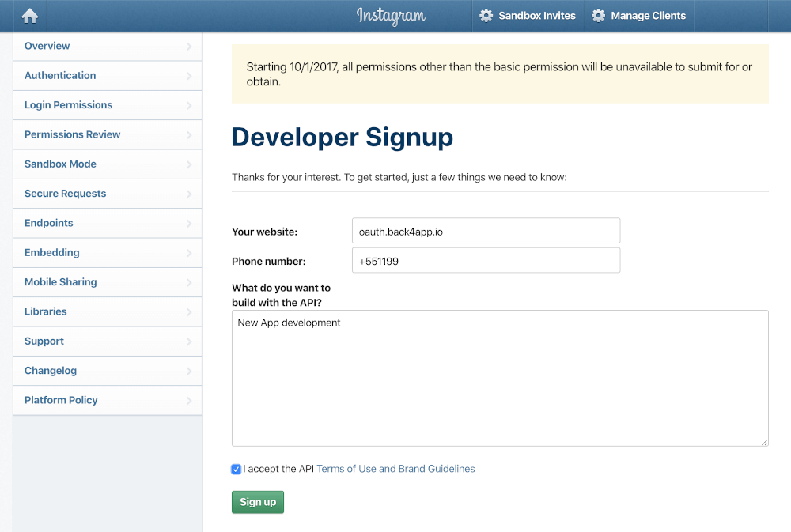Focus the Your website field
This screenshot has width=791, height=532.
[x=486, y=231]
